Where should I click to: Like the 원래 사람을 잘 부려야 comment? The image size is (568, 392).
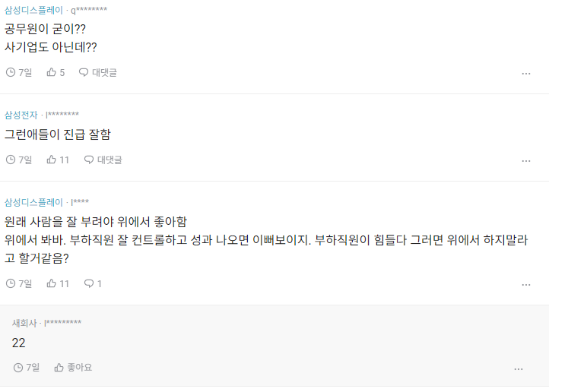point(52,283)
